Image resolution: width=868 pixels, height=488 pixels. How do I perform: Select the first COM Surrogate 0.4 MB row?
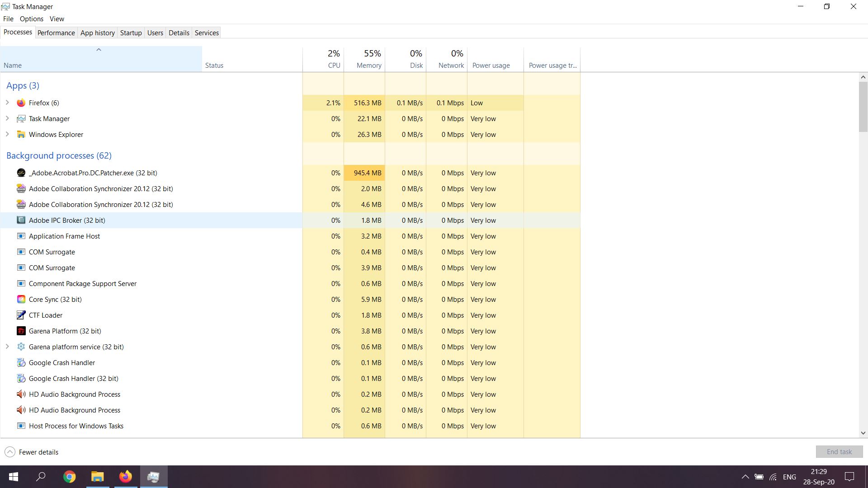click(290, 252)
